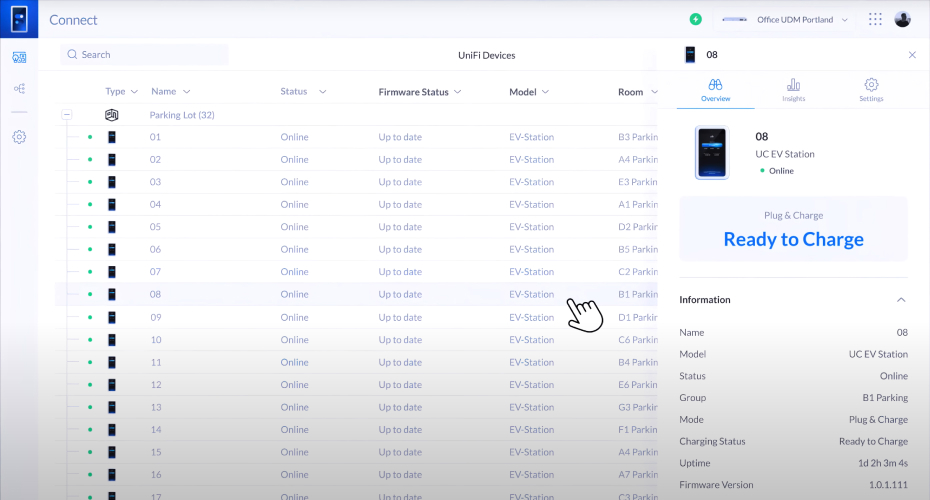
Task: Select device 15 name
Action: coord(155,453)
